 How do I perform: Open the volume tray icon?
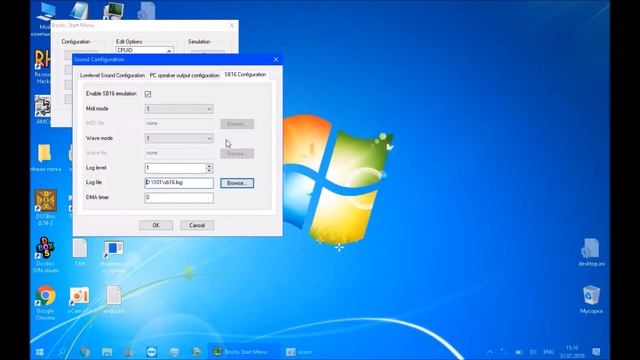[533, 352]
